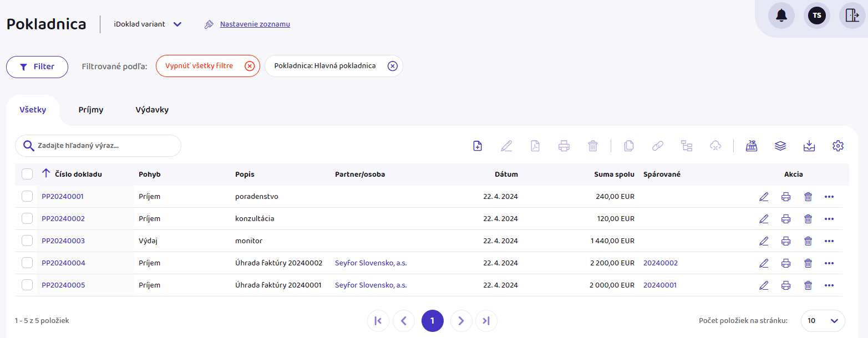
Task: Click the new document icon in toolbar
Action: pyautogui.click(x=477, y=146)
